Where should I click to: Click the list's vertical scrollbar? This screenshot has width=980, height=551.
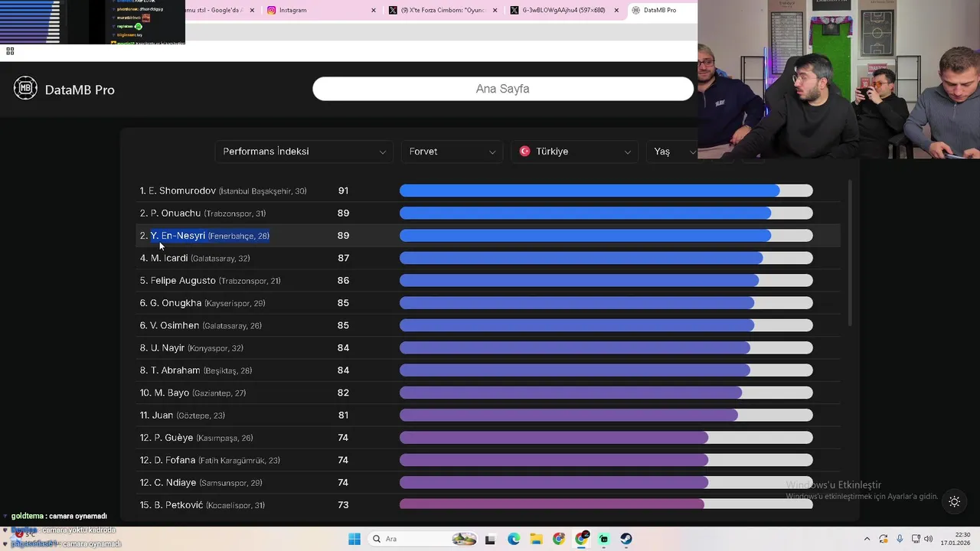850,253
